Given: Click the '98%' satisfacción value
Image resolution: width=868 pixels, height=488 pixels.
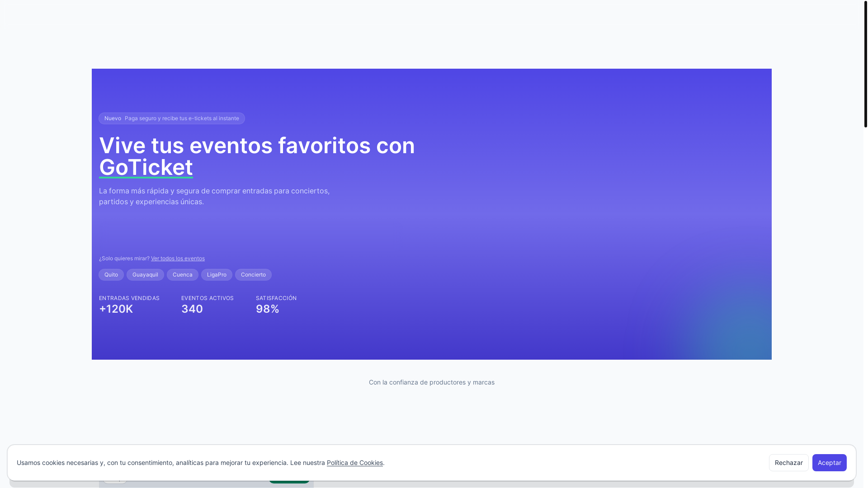Looking at the screenshot, I should [268, 309].
